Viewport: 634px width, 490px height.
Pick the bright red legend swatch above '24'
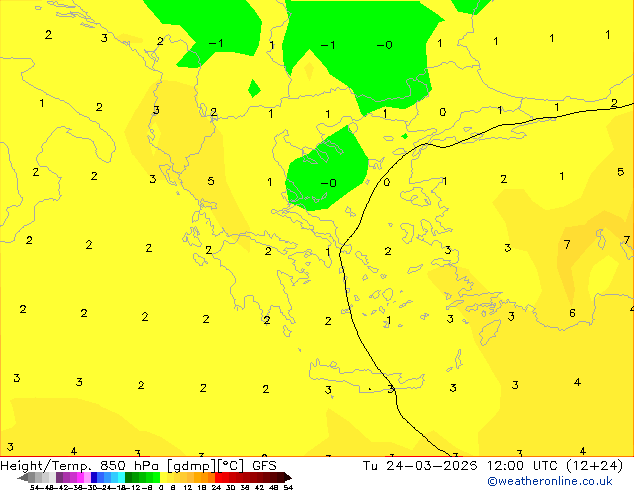tap(218, 477)
